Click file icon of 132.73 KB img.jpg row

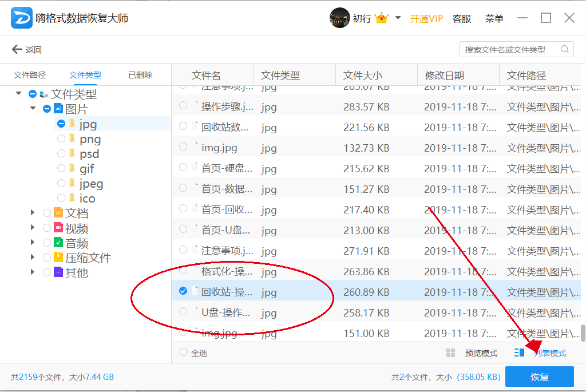195,146
